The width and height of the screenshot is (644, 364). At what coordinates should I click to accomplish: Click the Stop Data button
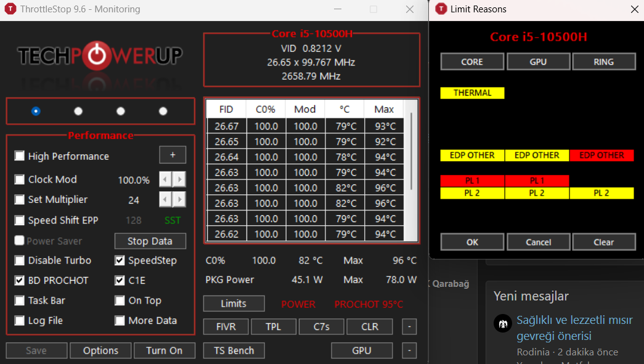click(x=150, y=241)
